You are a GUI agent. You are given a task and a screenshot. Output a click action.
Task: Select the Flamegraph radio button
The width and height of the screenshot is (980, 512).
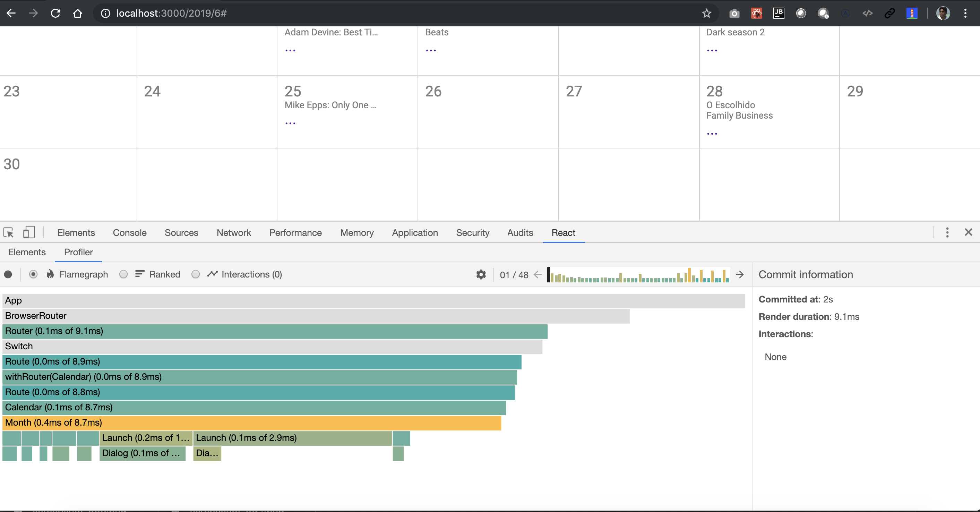33,274
